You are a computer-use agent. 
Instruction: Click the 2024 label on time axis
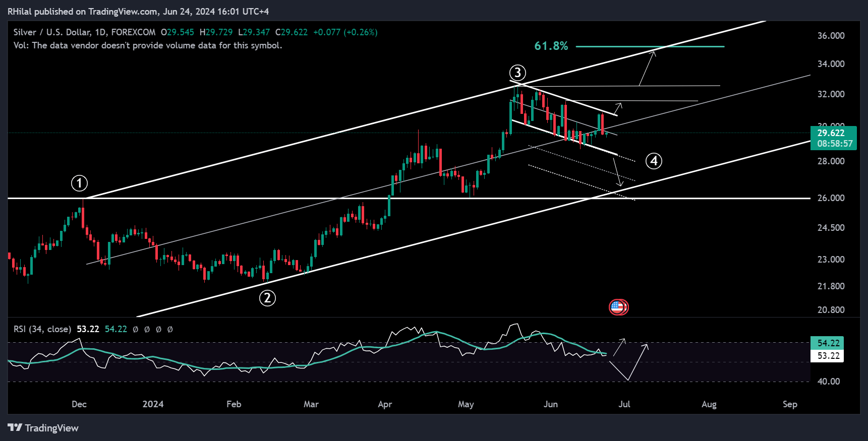pos(153,404)
